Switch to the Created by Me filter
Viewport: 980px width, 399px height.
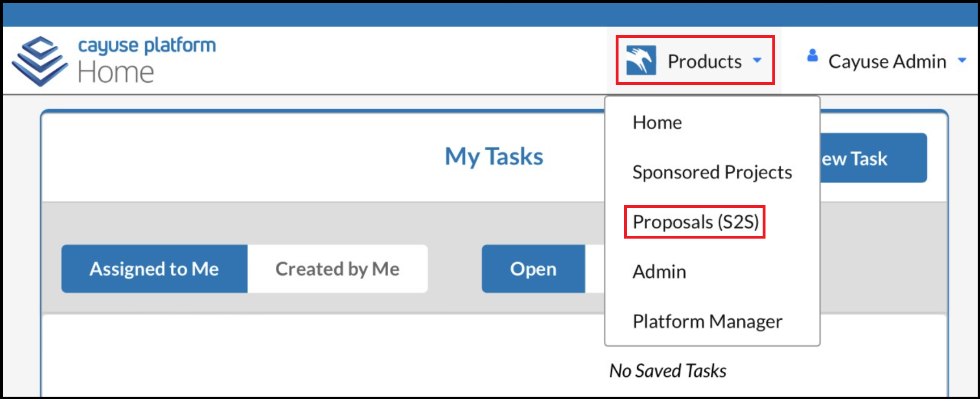tap(337, 269)
